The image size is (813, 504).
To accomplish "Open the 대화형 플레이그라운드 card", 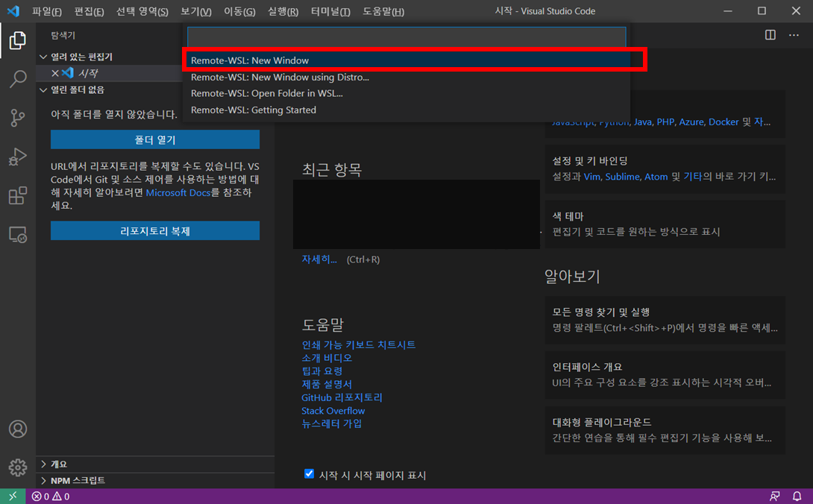I will [x=665, y=430].
